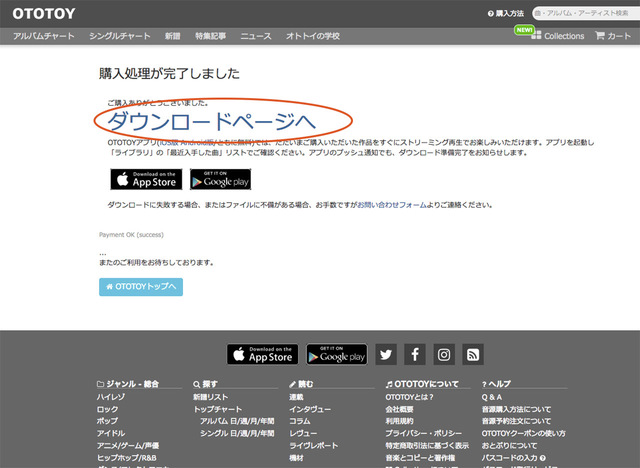Viewport: 640px width, 468px height.
Task: Open 音源購入方法について help link
Action: pyautogui.click(x=516, y=409)
